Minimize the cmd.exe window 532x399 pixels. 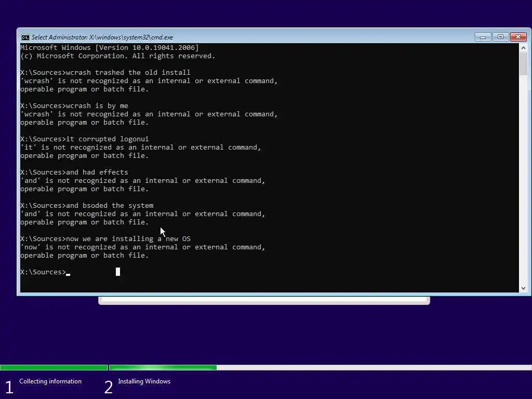[483, 37]
